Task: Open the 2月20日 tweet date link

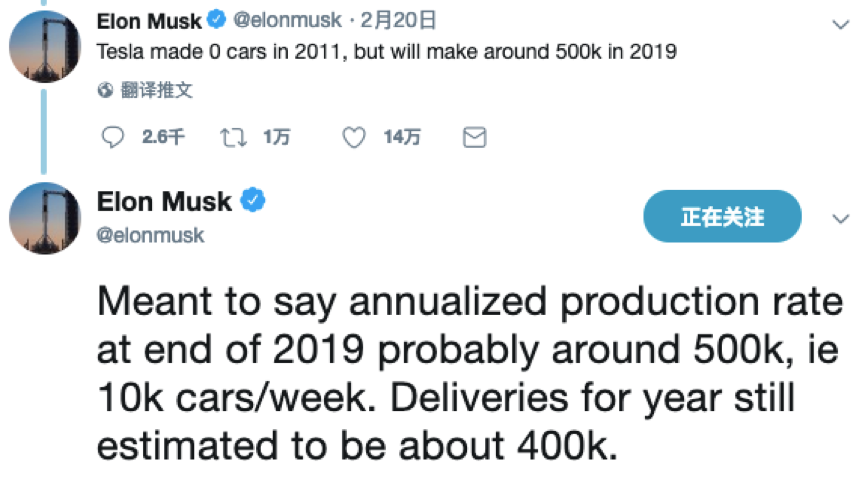Action: (x=398, y=20)
